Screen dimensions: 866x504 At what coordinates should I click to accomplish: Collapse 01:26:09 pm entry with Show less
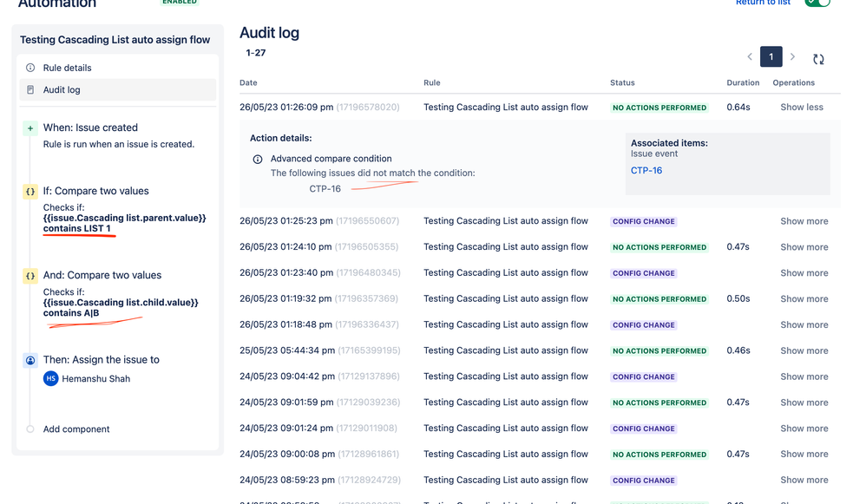[802, 107]
